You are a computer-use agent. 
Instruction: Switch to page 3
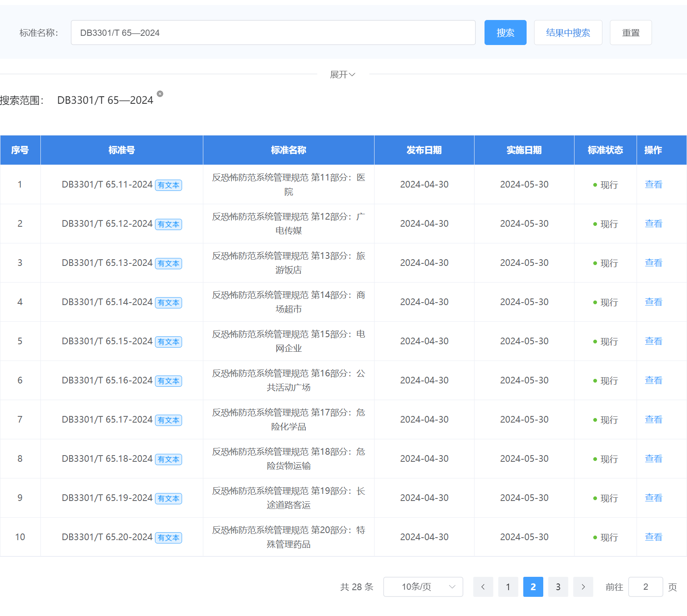(558, 587)
